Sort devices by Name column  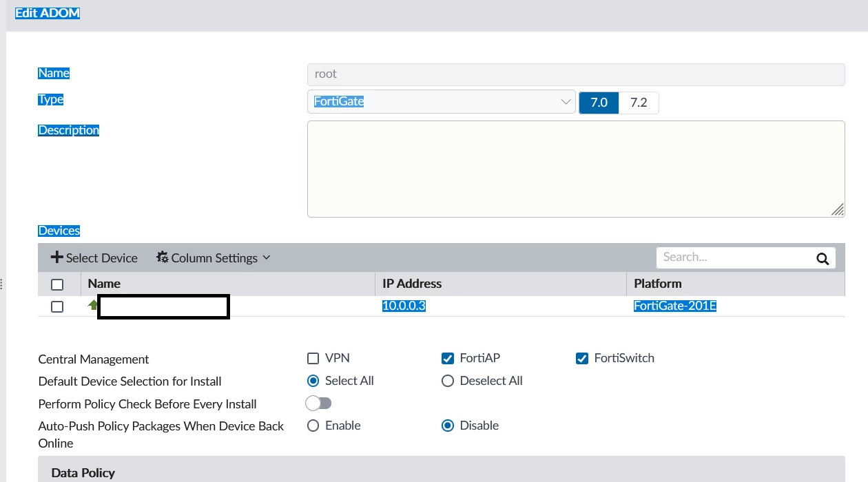[104, 284]
